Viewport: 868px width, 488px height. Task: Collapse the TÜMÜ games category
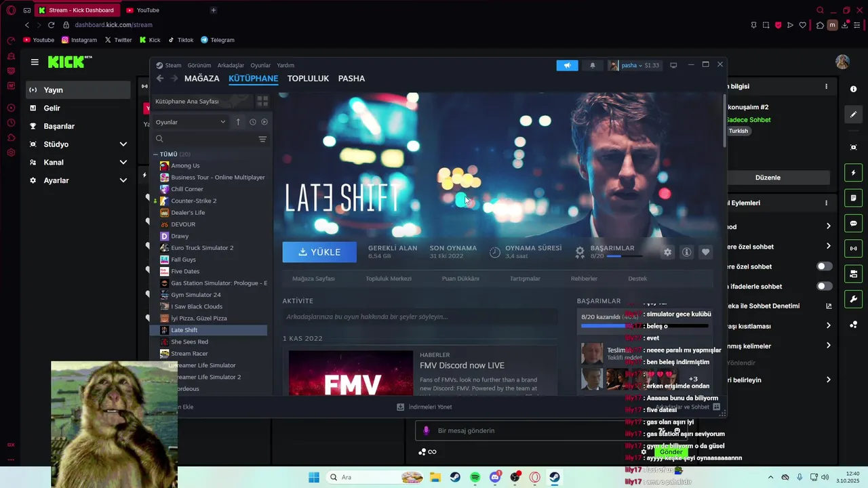point(155,155)
